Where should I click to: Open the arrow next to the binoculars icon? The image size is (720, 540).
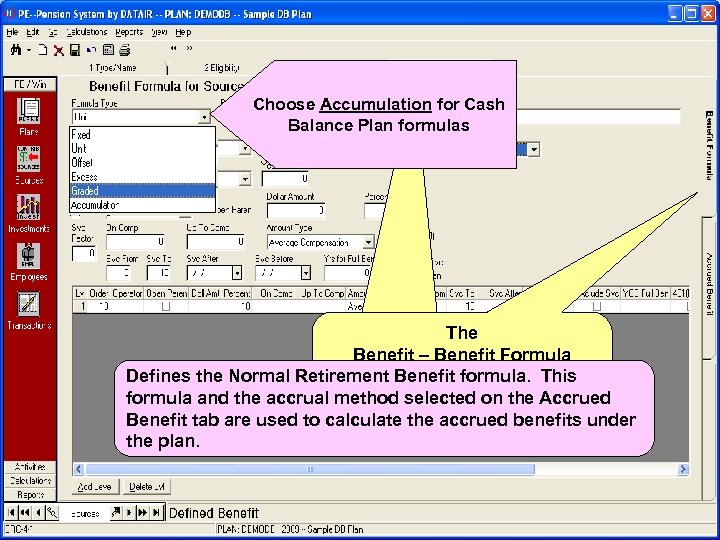coord(28,50)
